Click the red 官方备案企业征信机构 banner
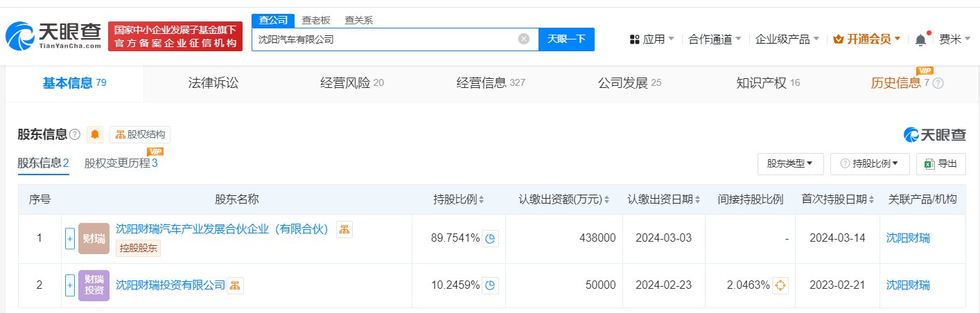The height and width of the screenshot is (313, 980). point(175,36)
